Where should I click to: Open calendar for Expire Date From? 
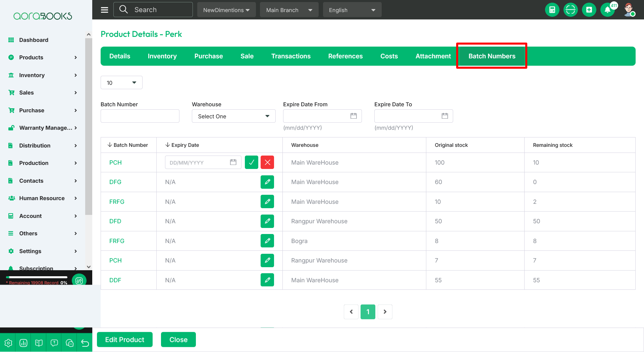coord(354,116)
